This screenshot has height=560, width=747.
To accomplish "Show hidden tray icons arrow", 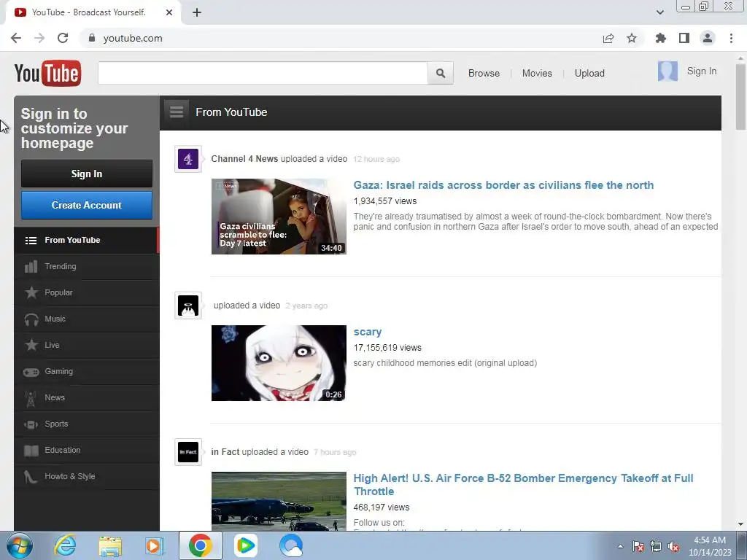I will (620, 547).
